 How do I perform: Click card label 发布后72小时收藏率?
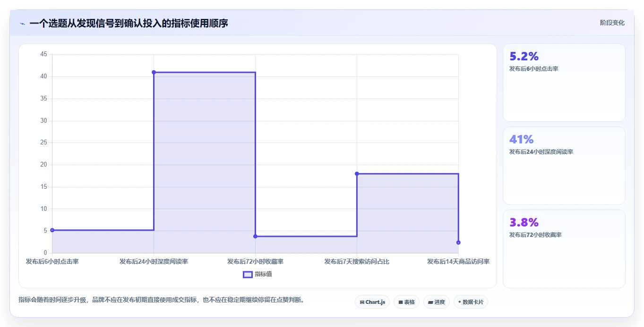[535, 235]
